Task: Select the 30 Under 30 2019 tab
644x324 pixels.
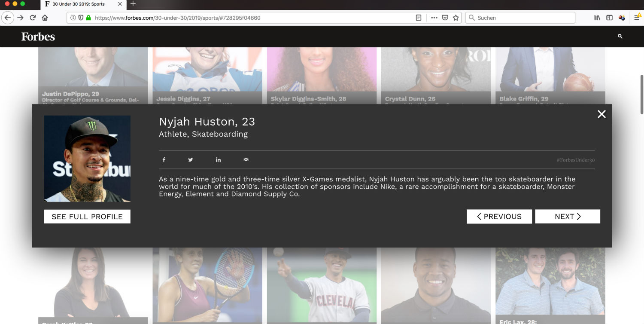Action: pyautogui.click(x=78, y=4)
